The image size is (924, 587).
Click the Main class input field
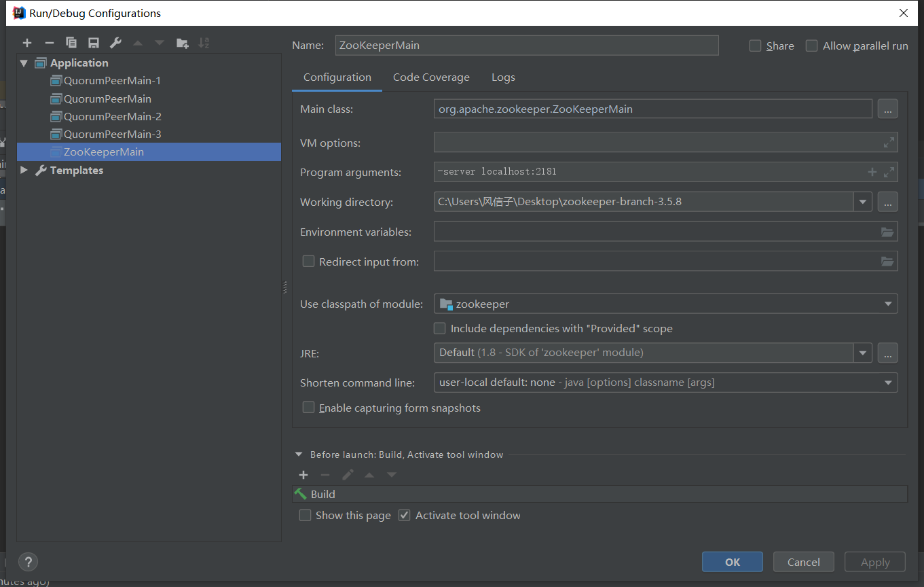click(x=653, y=109)
